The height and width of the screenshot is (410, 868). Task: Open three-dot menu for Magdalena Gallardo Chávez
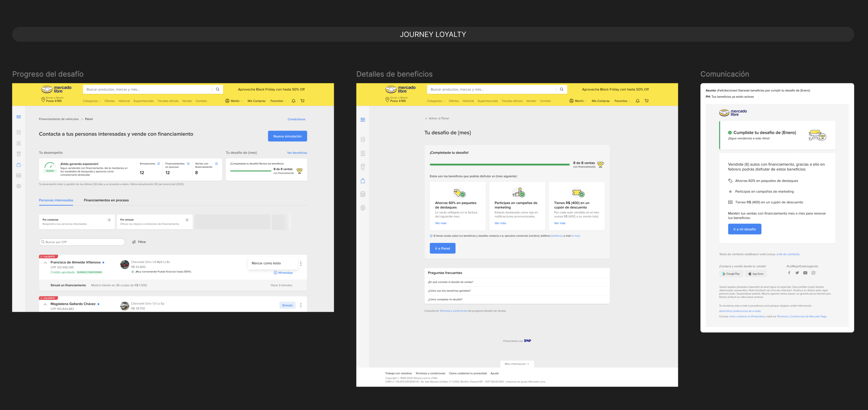coord(301,305)
